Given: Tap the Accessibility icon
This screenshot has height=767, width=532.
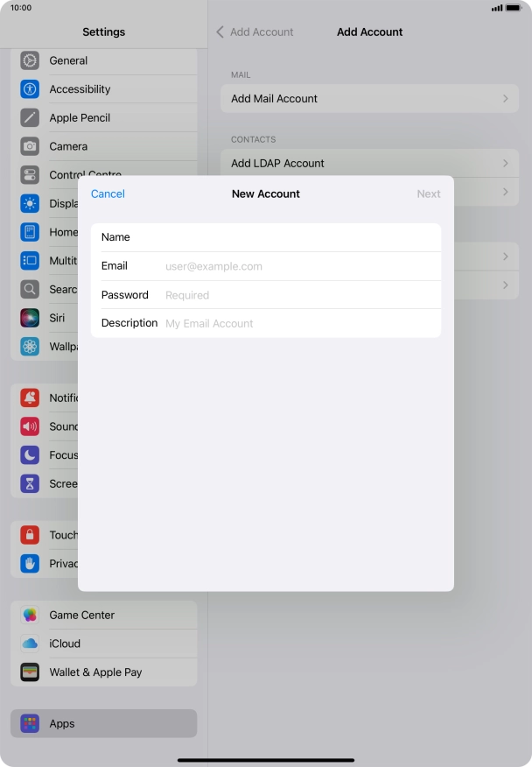Looking at the screenshot, I should pos(31,89).
